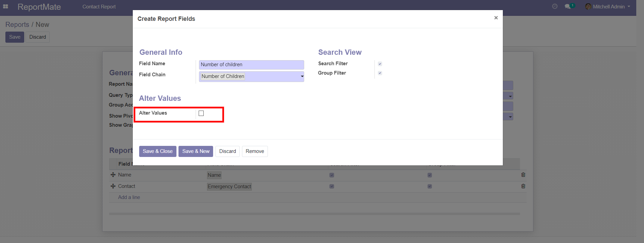
Task: Click the Save & Close button
Action: tap(157, 151)
